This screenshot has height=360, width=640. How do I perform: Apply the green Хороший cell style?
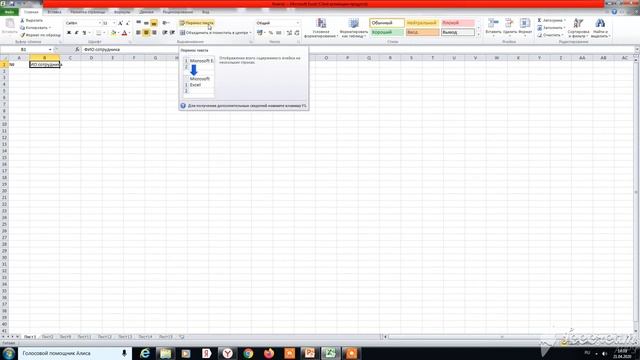click(x=387, y=32)
